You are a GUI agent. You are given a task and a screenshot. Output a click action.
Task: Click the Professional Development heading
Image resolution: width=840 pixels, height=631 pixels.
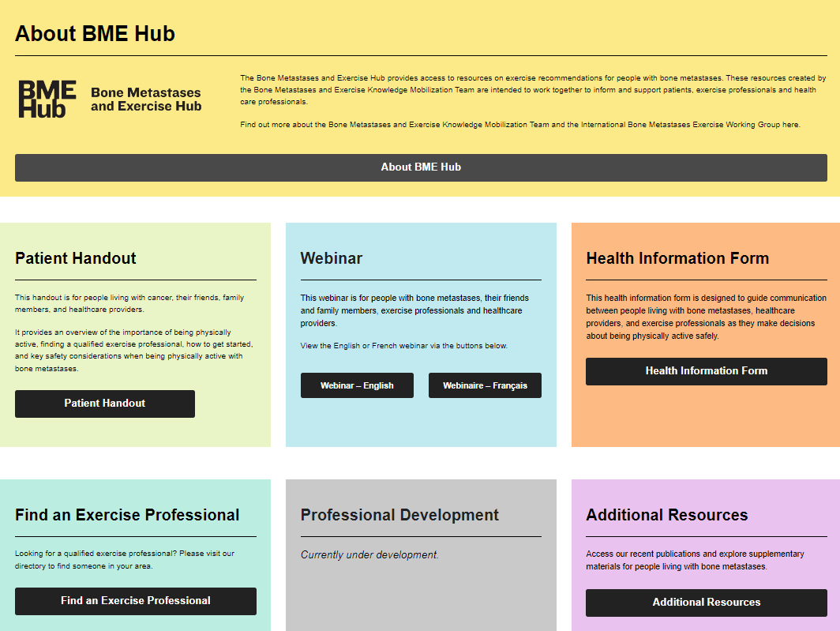pos(399,515)
